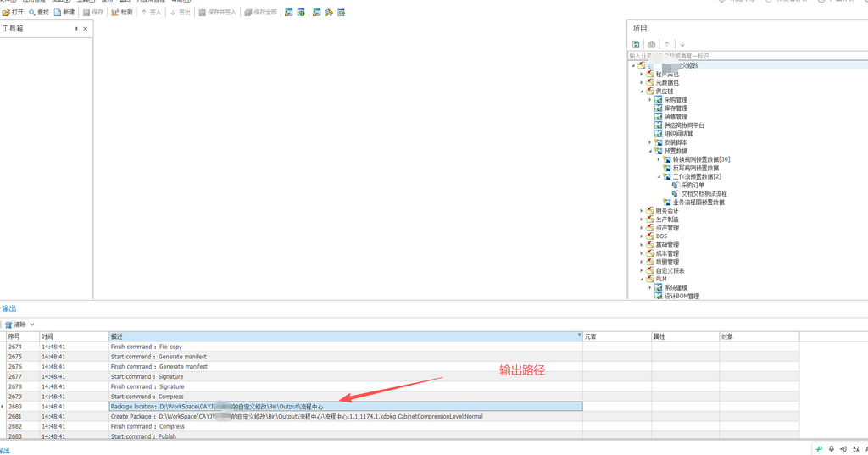Click the 保存并签入 toolbar button
Image resolution: width=868 pixels, height=455 pixels.
217,12
